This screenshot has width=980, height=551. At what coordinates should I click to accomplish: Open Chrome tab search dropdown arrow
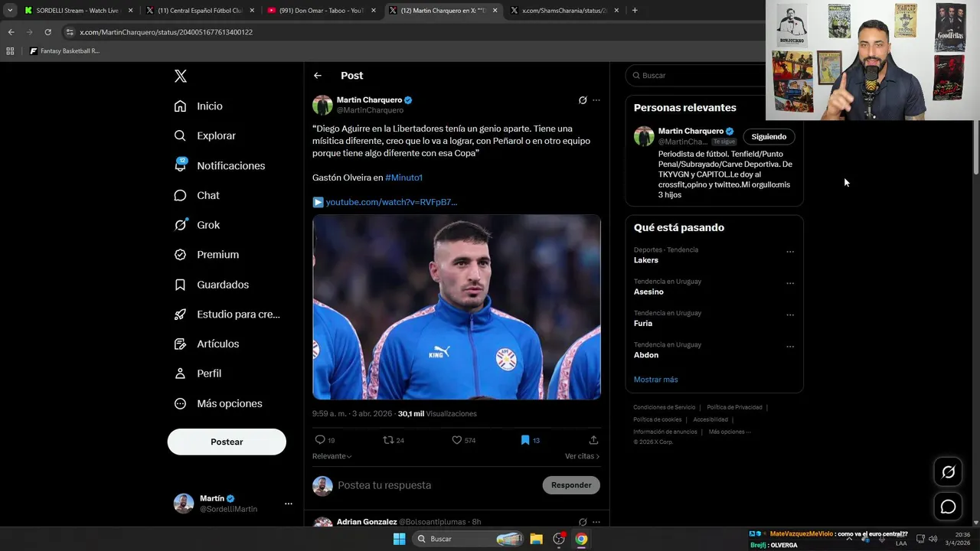point(10,11)
